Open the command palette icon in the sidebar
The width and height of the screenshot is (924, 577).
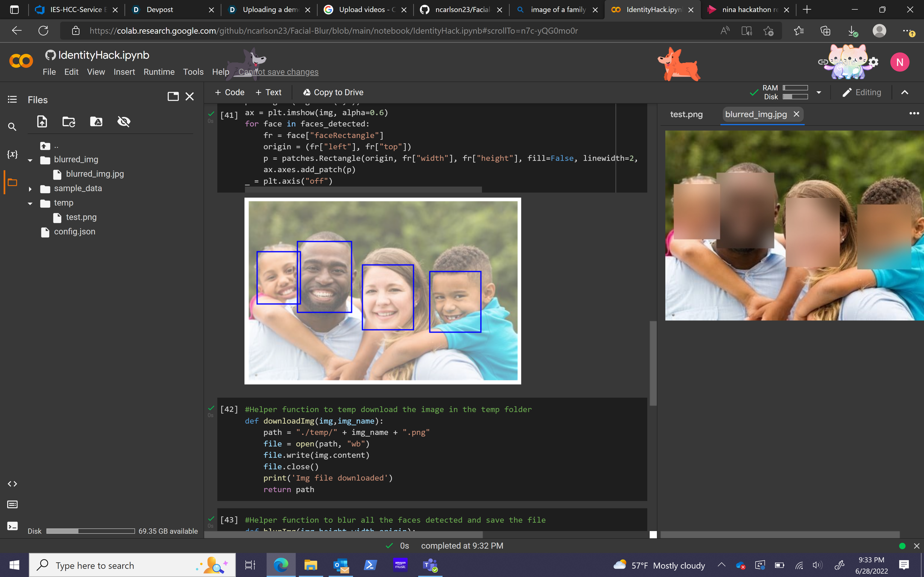12,504
